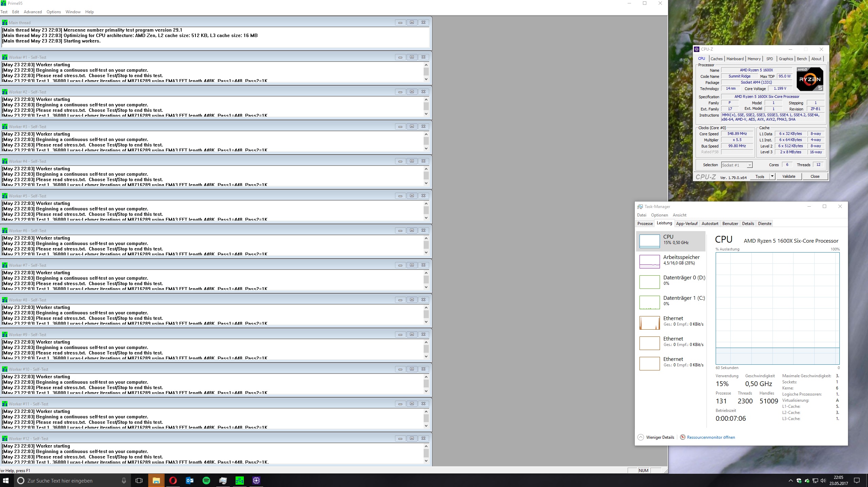This screenshot has height=487, width=868.
Task: Open the Windows Start menu
Action: (x=6, y=480)
